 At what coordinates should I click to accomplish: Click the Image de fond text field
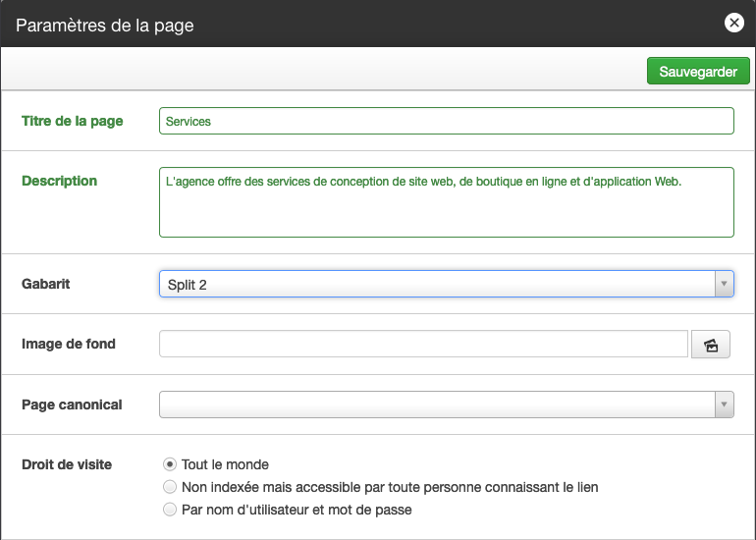click(423, 344)
